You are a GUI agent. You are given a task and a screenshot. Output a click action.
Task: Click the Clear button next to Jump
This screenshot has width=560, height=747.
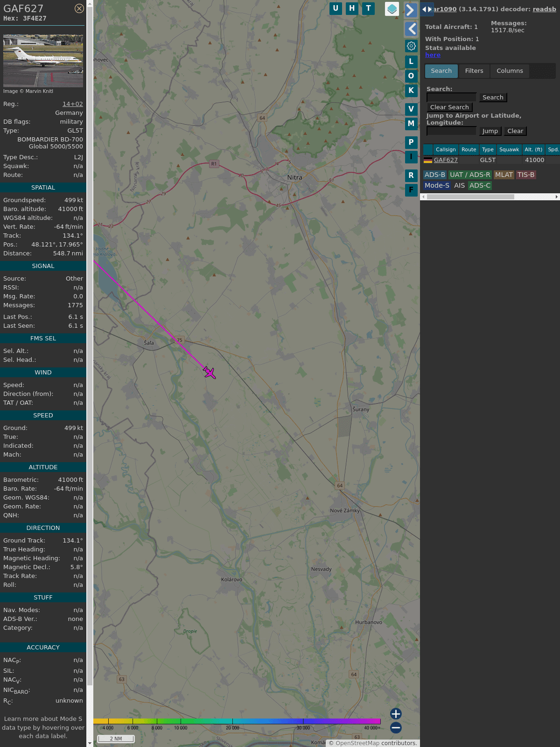(515, 131)
